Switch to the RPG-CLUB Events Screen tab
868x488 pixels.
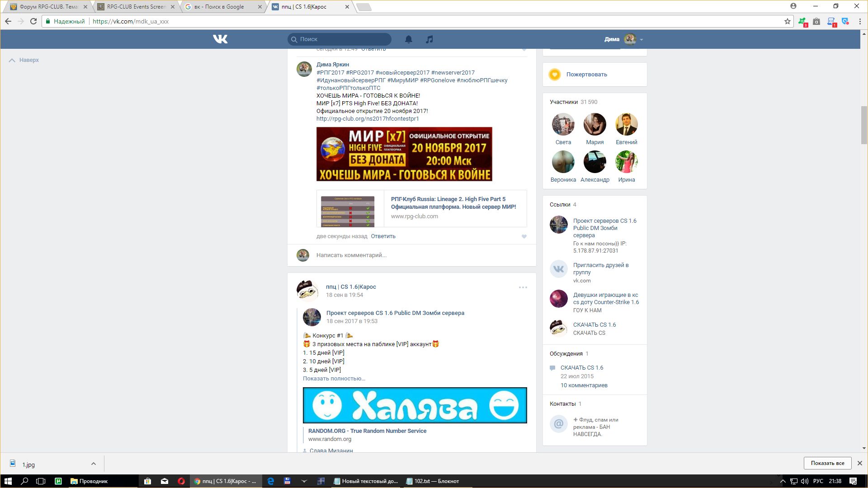click(x=136, y=7)
